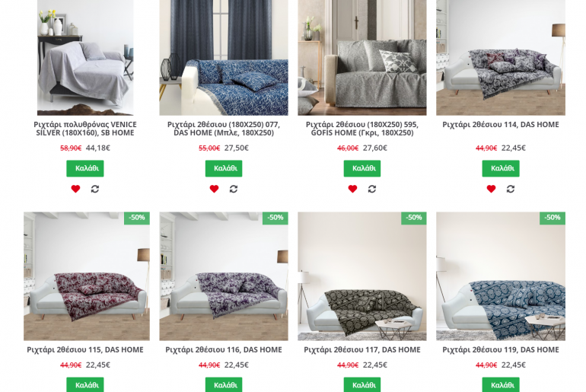Add VENICE SILVER throw to cart (Καλάθι)
The image size is (586, 392).
coord(85,168)
